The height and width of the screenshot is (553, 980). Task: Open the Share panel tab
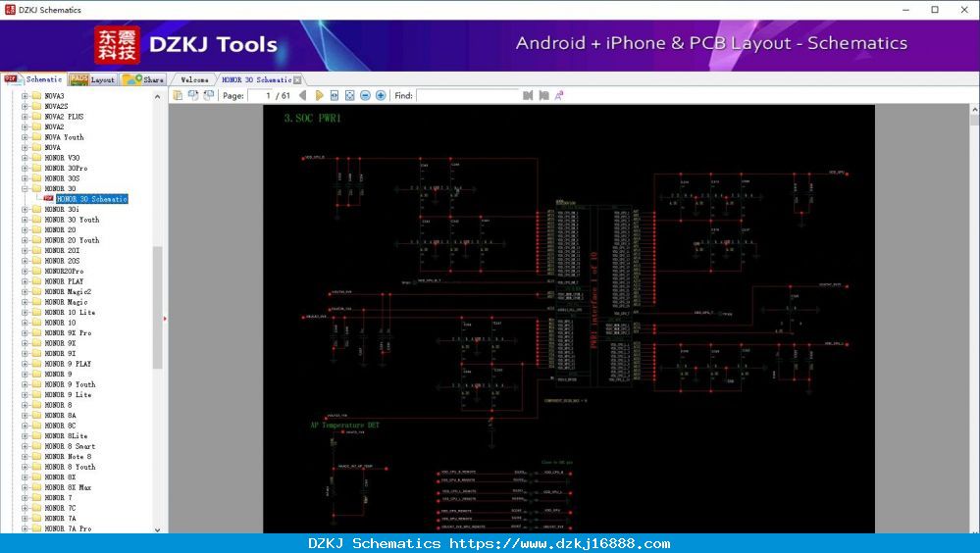(x=143, y=79)
